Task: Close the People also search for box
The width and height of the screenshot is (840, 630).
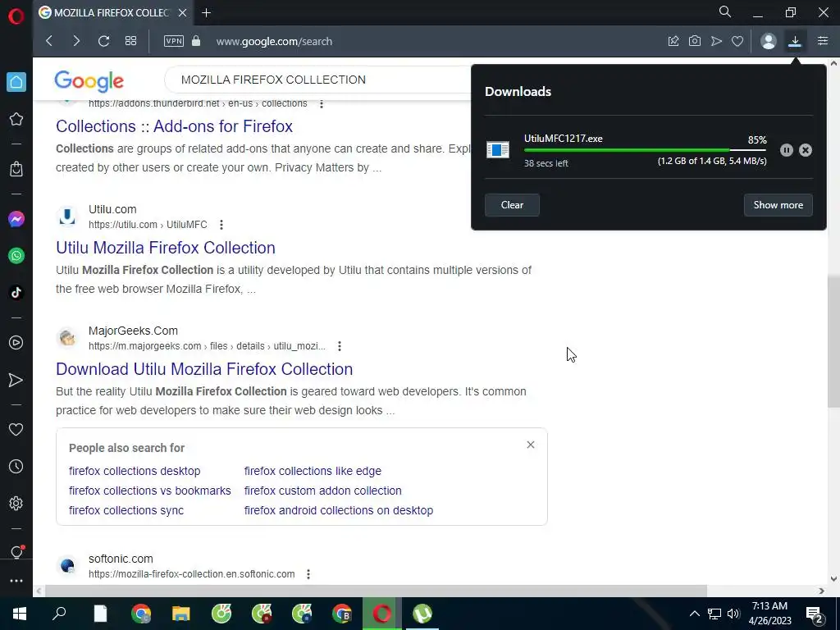Action: pyautogui.click(x=531, y=445)
